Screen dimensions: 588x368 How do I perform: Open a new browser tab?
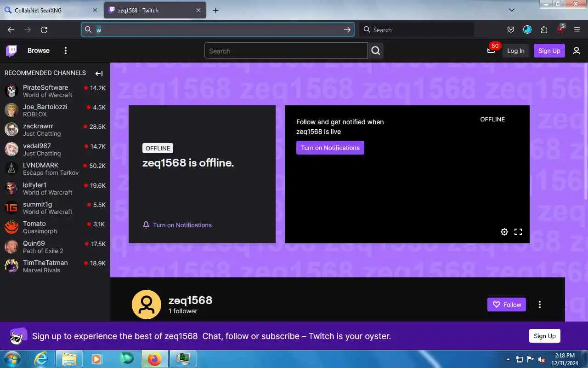[216, 10]
